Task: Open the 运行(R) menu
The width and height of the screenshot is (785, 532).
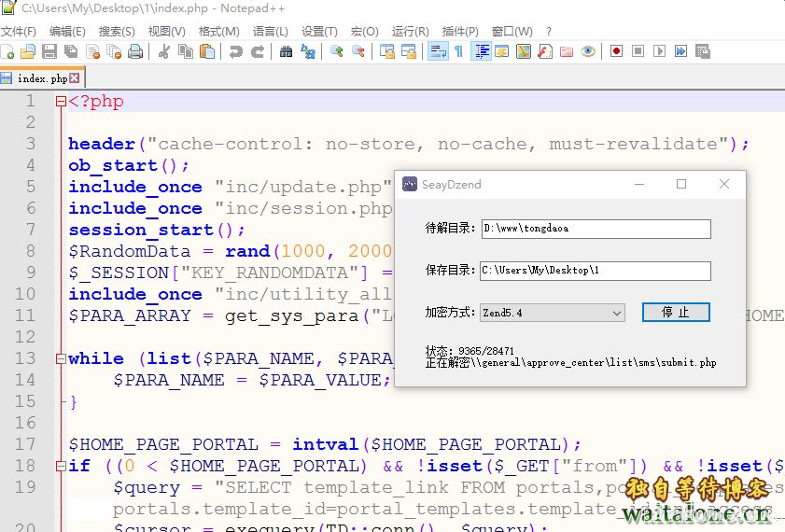Action: 411,32
